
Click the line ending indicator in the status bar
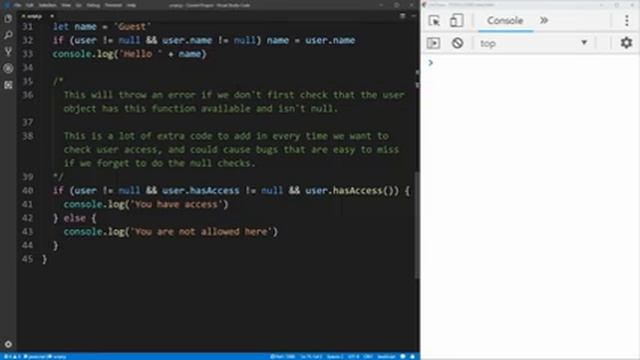tap(368, 356)
